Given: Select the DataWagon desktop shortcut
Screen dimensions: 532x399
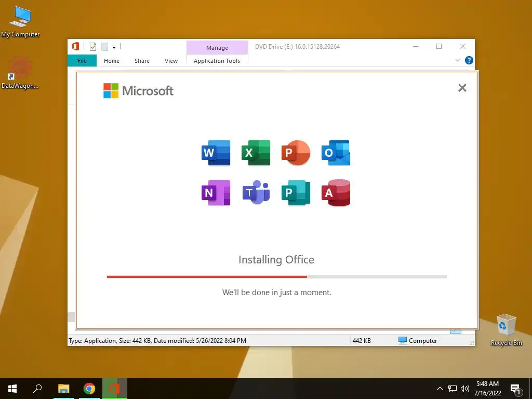Looking at the screenshot, I should [20, 73].
